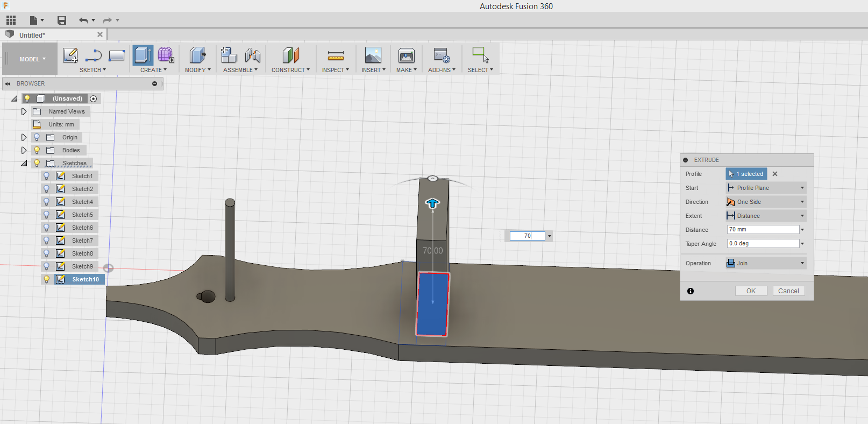Toggle visibility lightbulb of Sketches folder

(x=37, y=163)
